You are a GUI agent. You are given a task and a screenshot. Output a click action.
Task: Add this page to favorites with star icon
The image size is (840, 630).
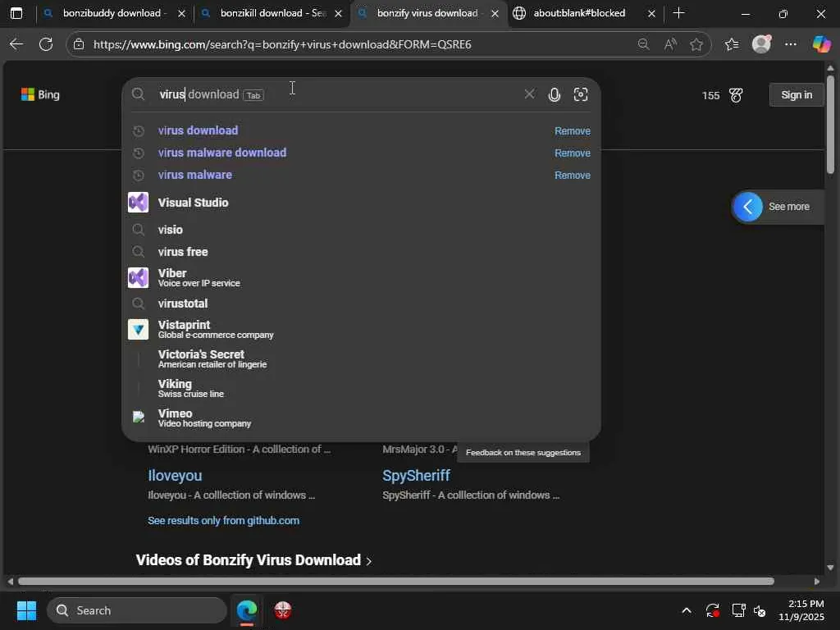click(x=696, y=44)
